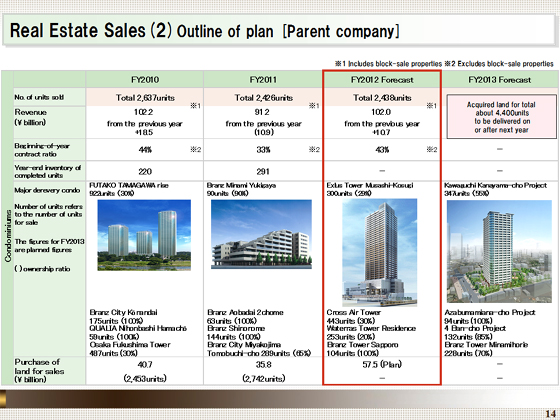Click land purchase value 35.8
This screenshot has height=420, width=560.
pyautogui.click(x=263, y=364)
